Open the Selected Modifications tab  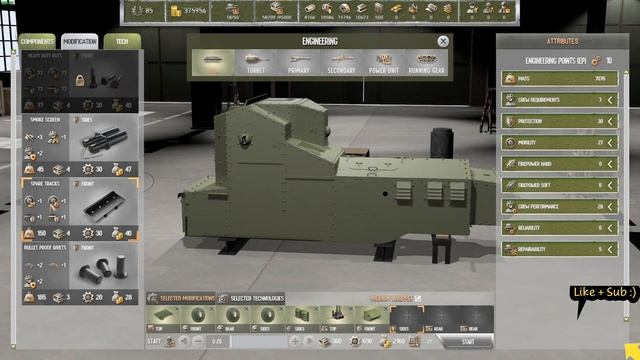pos(181,298)
